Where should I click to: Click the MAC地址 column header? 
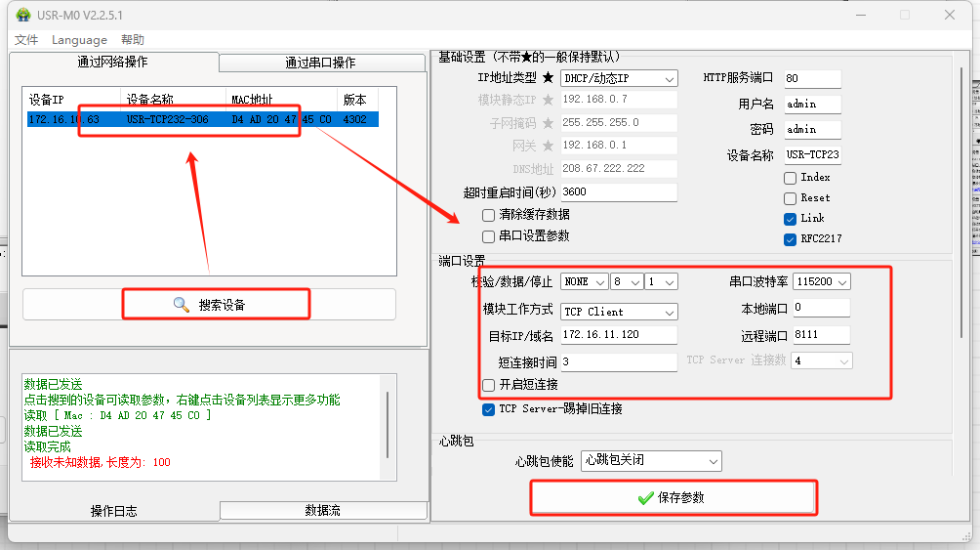click(281, 100)
